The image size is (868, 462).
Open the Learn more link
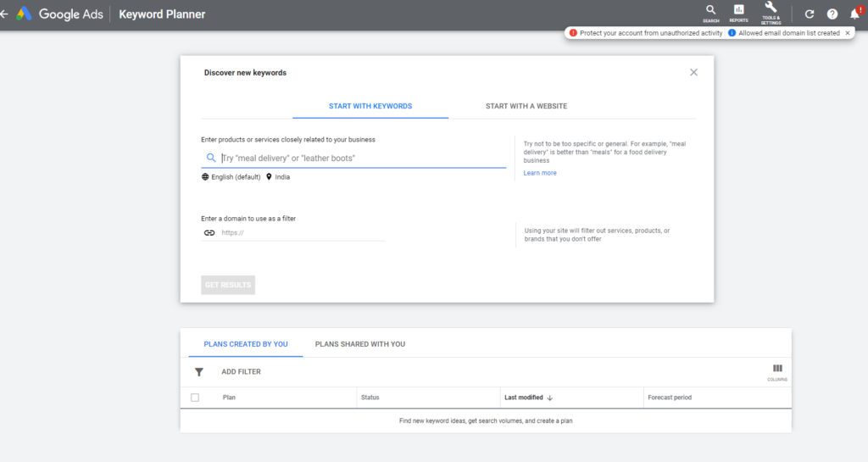(x=540, y=173)
